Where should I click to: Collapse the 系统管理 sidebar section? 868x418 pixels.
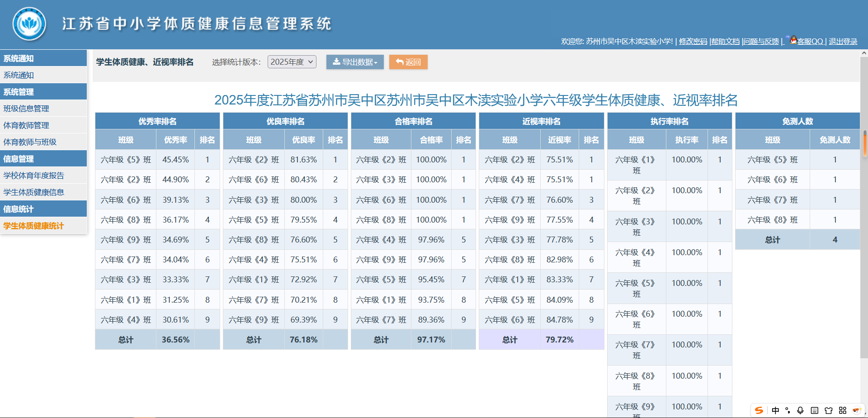click(43, 92)
